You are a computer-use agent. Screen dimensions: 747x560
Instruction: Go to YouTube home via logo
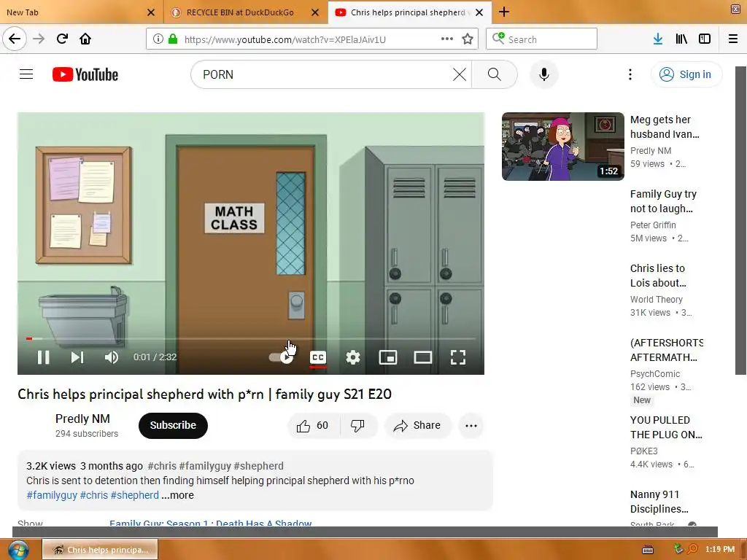(85, 74)
